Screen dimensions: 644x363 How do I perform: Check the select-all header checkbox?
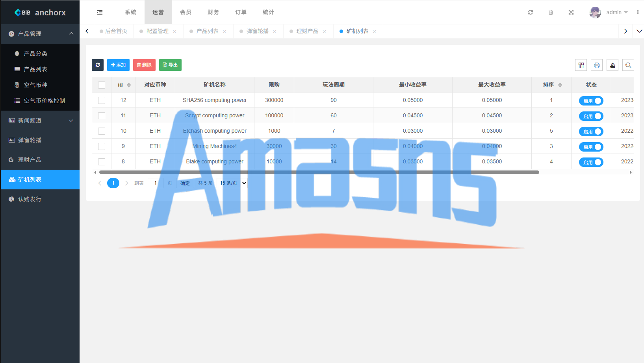point(102,85)
